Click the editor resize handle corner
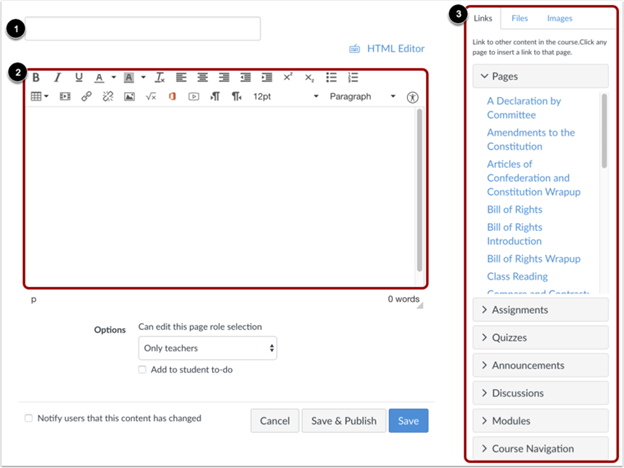The image size is (624, 468). click(x=420, y=306)
